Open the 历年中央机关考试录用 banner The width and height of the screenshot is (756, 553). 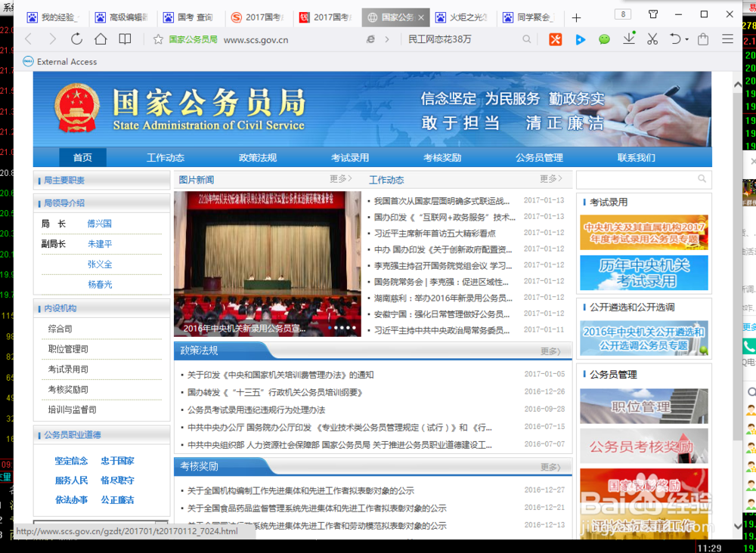(643, 273)
